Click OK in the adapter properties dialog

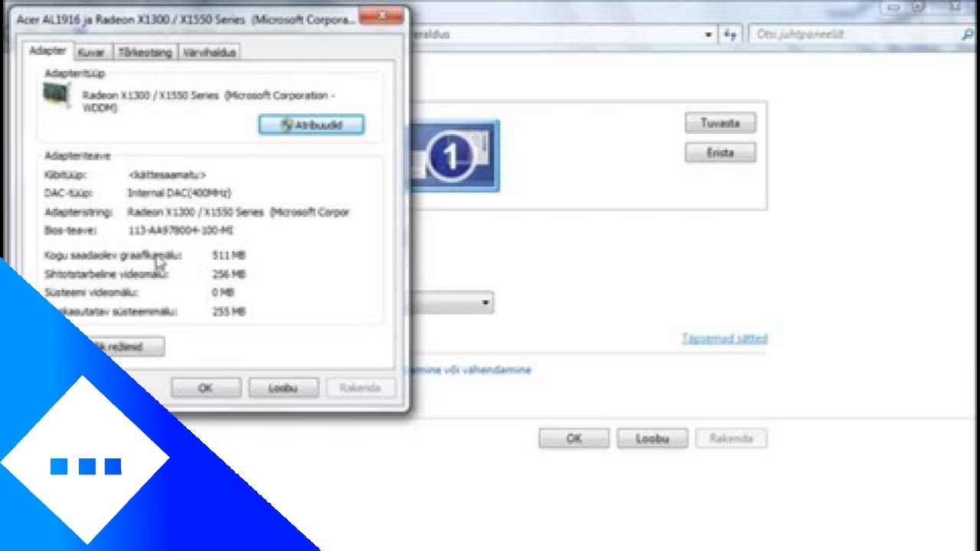tap(206, 388)
